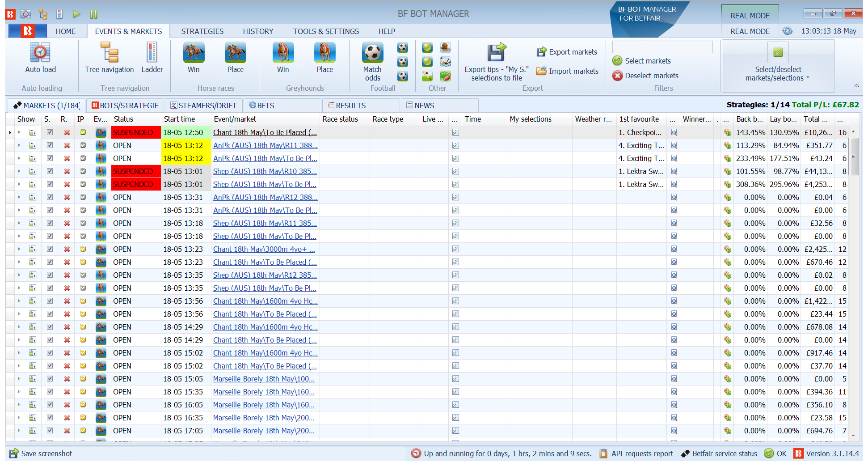Click horse event icon on Chant 3000m 4yo+ row
The width and height of the screenshot is (868, 466).
101,249
